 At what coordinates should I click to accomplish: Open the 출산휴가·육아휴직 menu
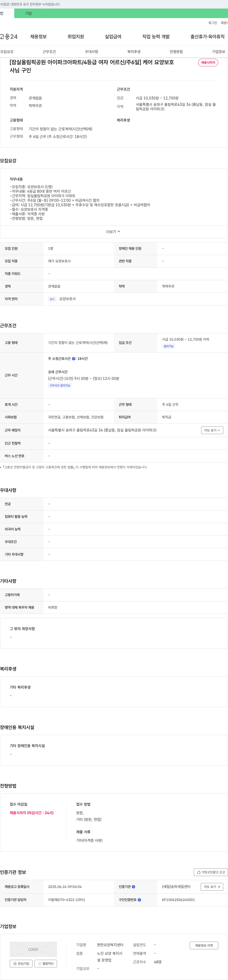click(x=208, y=37)
